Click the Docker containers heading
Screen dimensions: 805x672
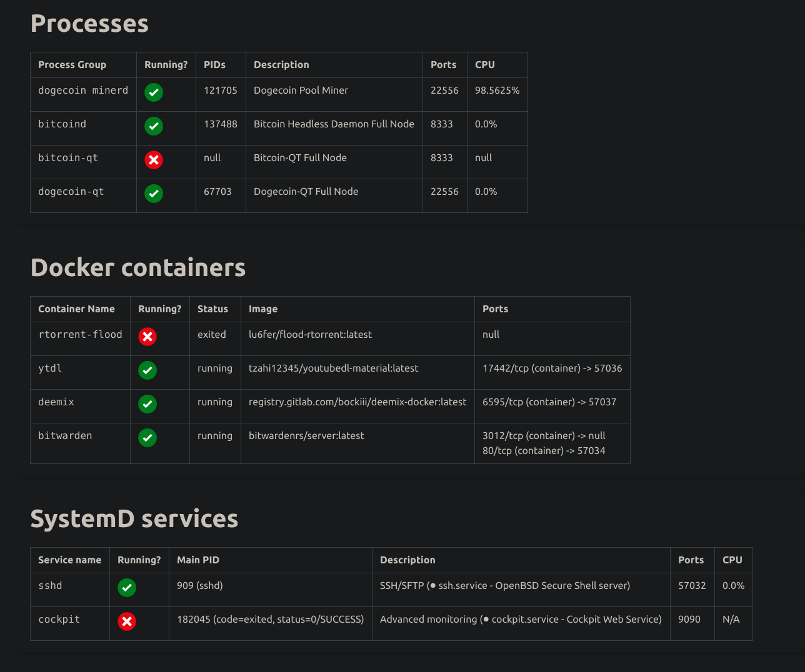138,268
